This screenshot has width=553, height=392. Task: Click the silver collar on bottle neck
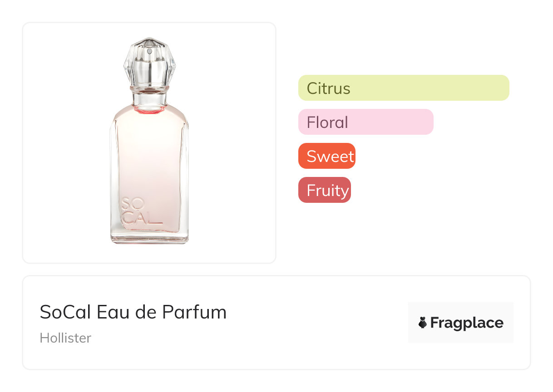click(150, 87)
